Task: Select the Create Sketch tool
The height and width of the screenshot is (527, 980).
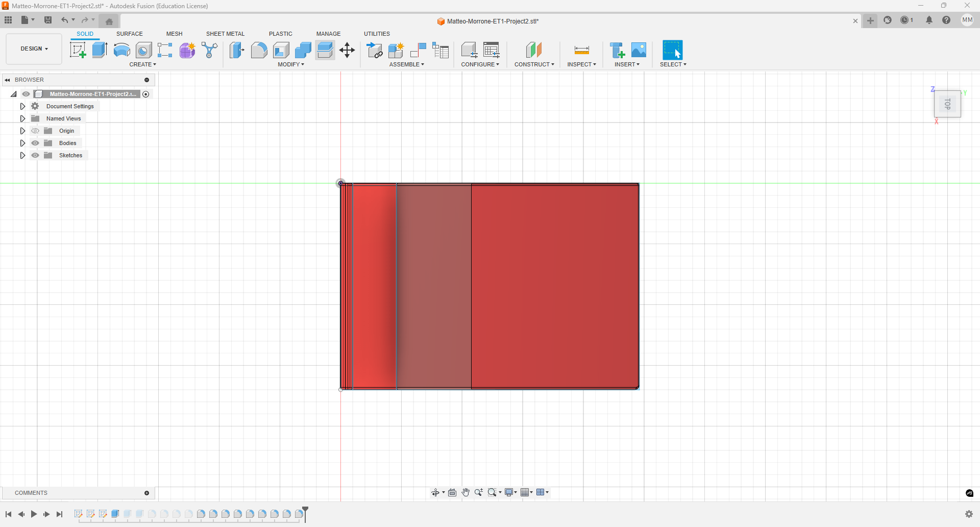Action: pyautogui.click(x=78, y=50)
